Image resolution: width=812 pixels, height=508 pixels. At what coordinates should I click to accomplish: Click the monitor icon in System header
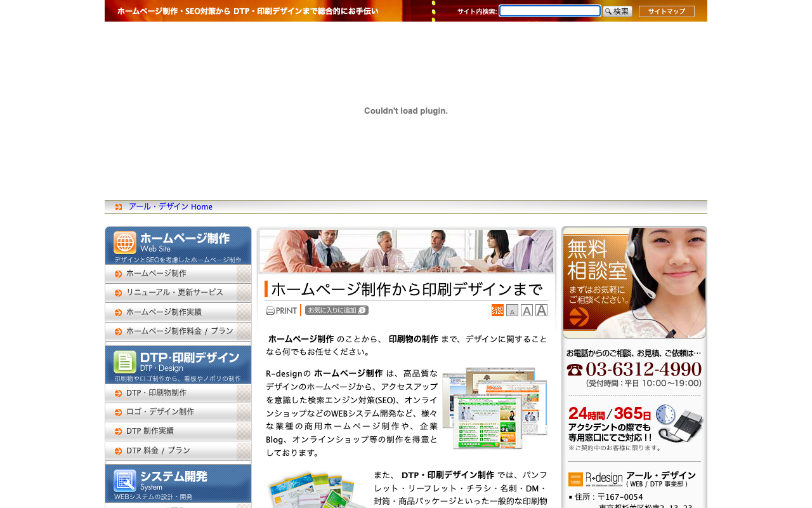coord(125,481)
